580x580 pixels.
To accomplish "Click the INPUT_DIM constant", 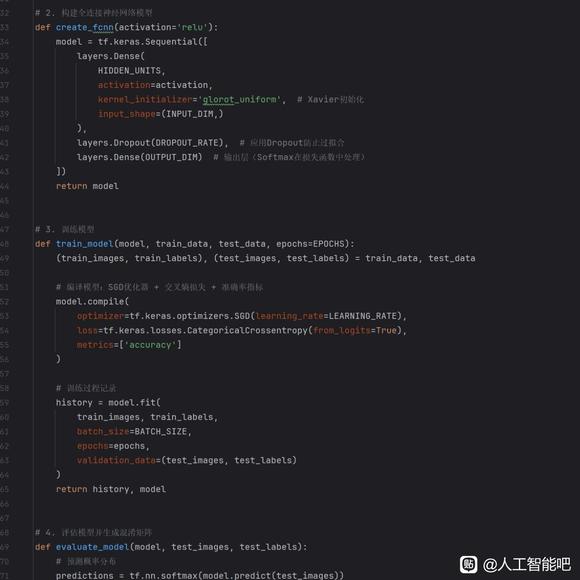I will (x=190, y=114).
